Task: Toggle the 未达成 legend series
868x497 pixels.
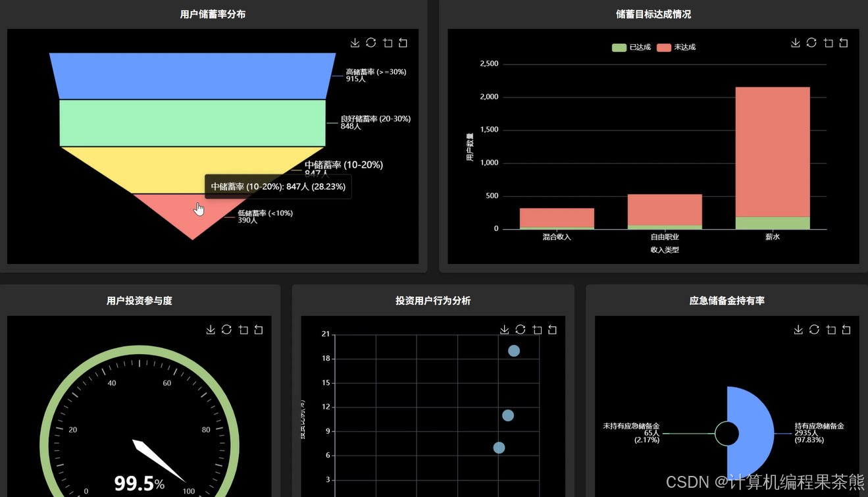Action: pos(676,47)
